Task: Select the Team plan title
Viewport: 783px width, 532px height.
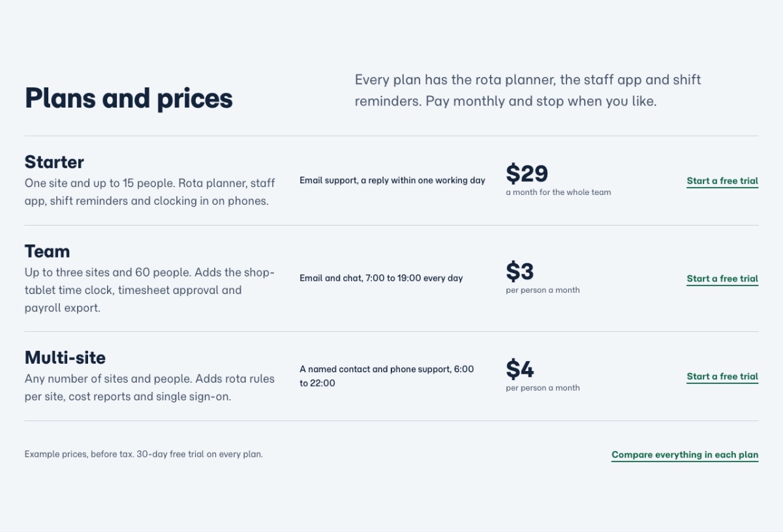Action: [x=47, y=251]
